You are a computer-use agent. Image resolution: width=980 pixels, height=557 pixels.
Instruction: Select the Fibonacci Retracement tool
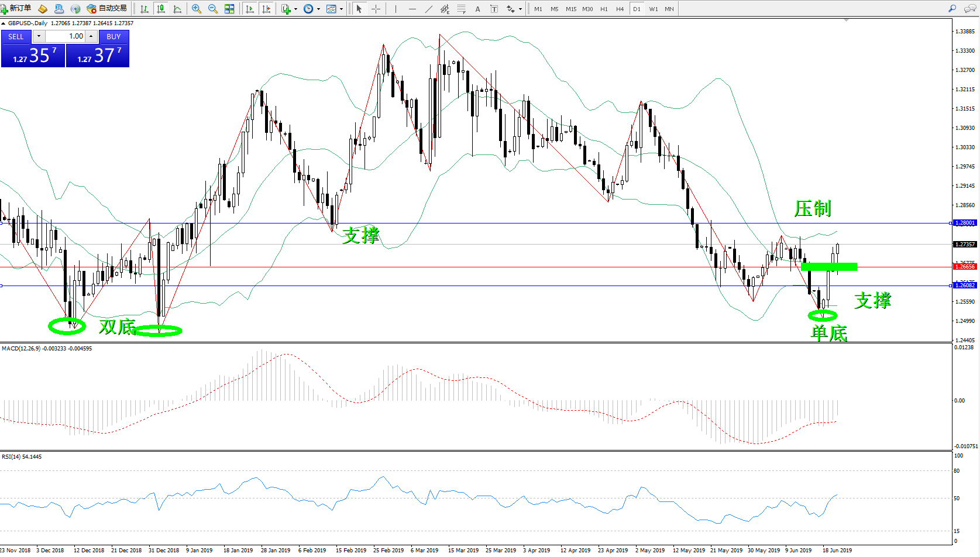[x=462, y=9]
